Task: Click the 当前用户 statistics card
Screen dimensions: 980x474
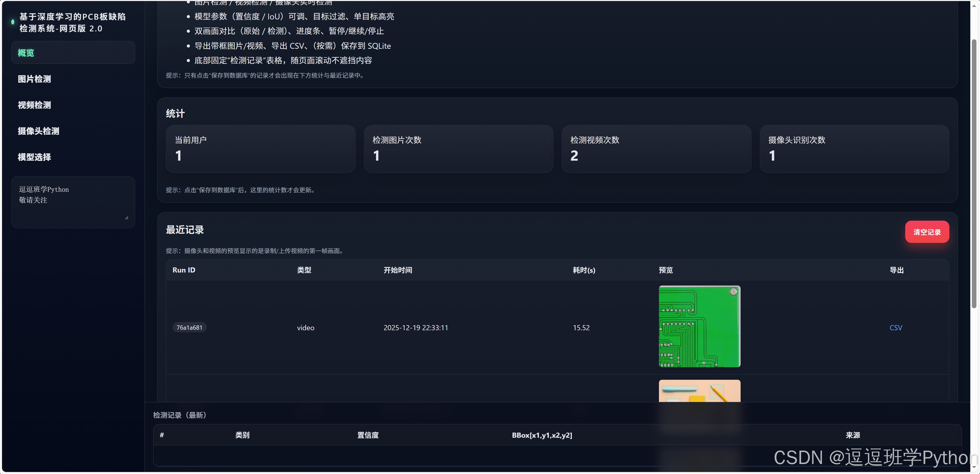Action: [x=261, y=149]
